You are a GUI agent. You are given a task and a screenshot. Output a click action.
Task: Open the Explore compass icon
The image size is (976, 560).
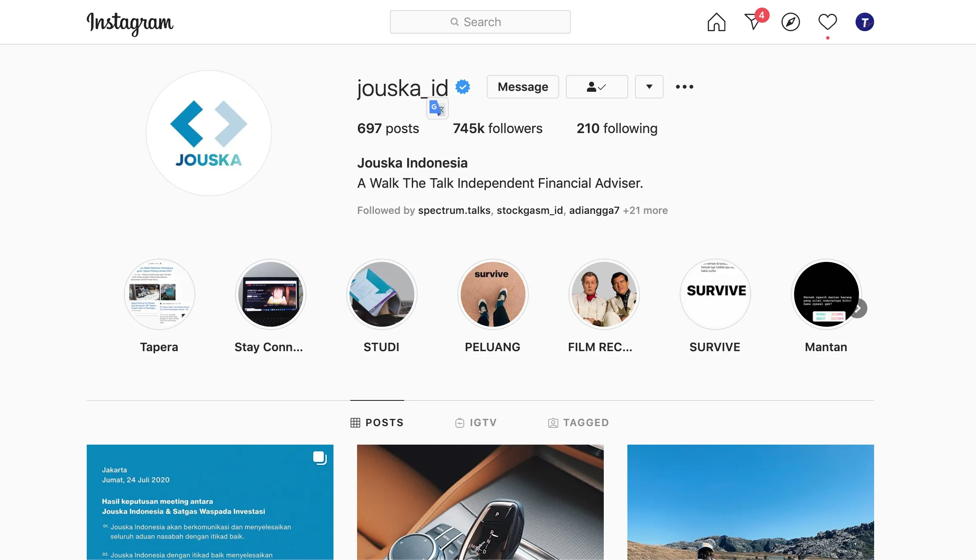(x=790, y=22)
